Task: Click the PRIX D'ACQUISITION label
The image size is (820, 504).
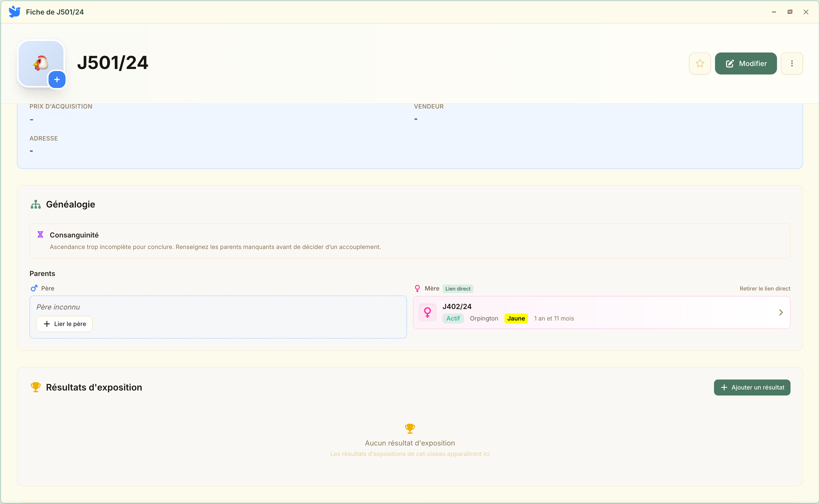Action: [x=61, y=106]
